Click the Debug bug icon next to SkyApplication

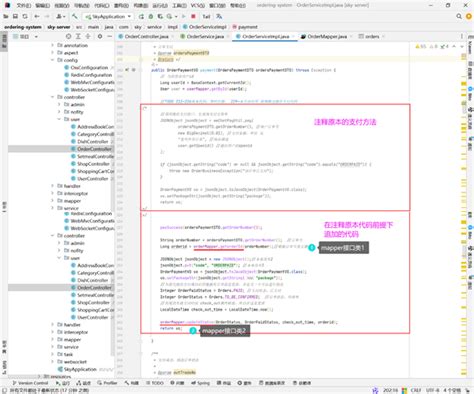(x=151, y=16)
